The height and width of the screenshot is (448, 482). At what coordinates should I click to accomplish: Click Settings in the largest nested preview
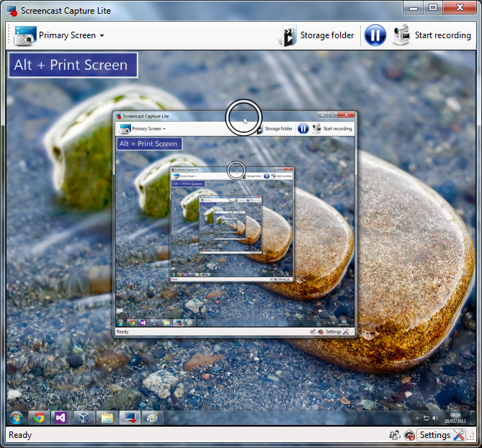click(337, 332)
